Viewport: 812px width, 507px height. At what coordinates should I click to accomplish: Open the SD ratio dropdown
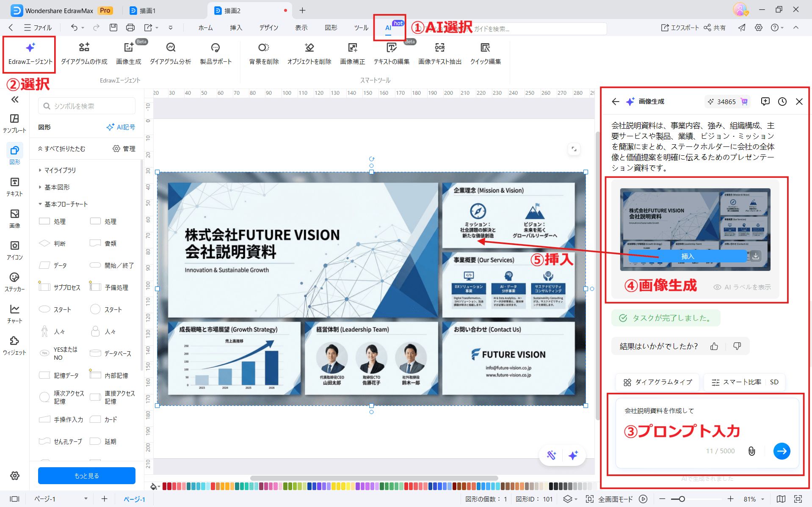[774, 382]
